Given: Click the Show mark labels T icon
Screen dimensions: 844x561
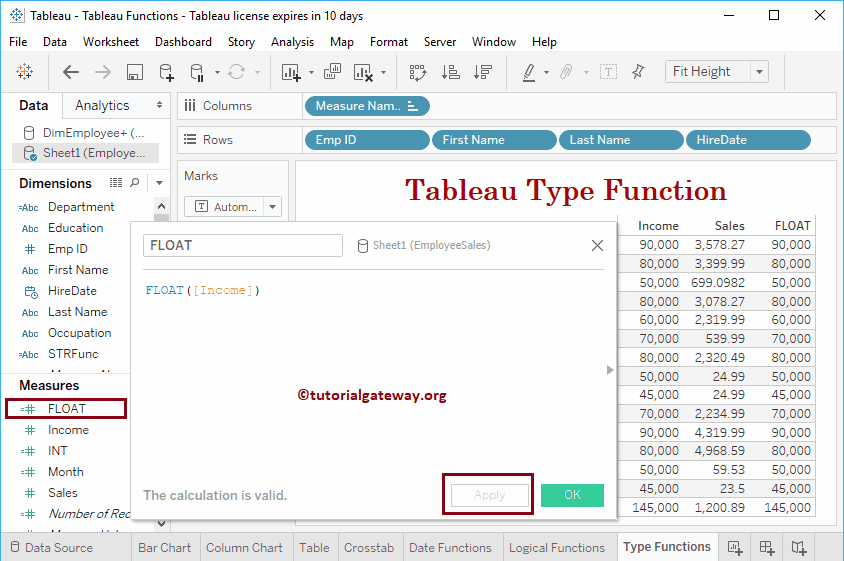Looking at the screenshot, I should tap(608, 72).
